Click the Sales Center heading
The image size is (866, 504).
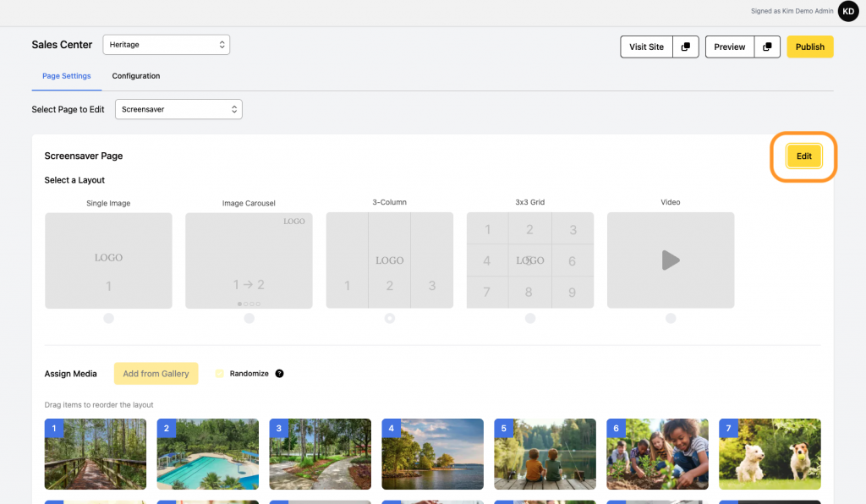(62, 45)
